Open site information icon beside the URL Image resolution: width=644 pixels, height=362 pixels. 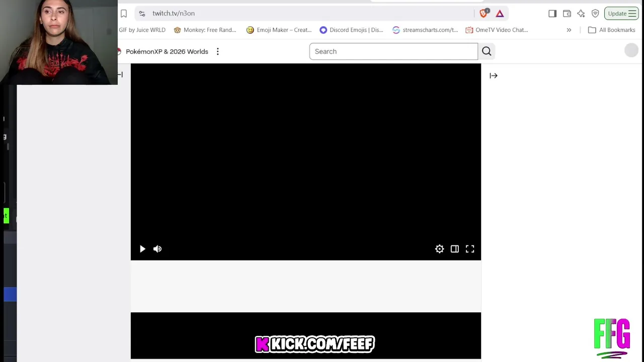(142, 14)
